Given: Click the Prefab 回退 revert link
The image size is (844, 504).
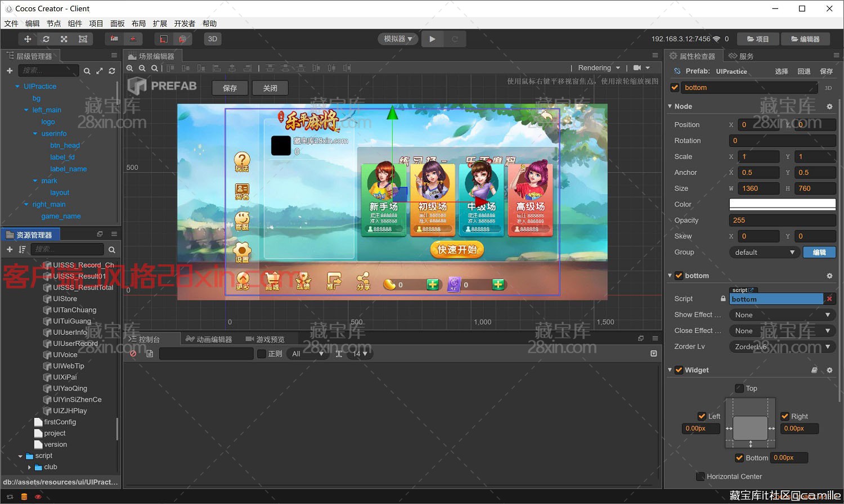Looking at the screenshot, I should click(x=804, y=71).
